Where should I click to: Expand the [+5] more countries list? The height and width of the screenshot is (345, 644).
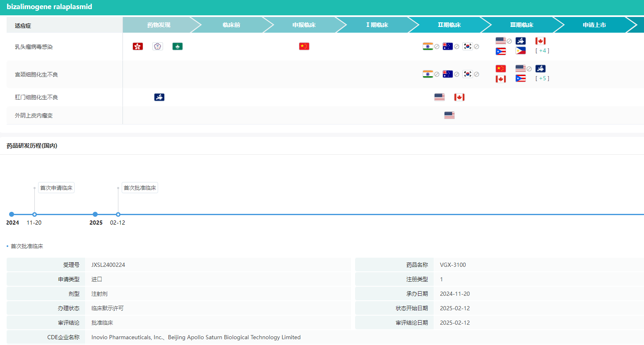pos(542,79)
